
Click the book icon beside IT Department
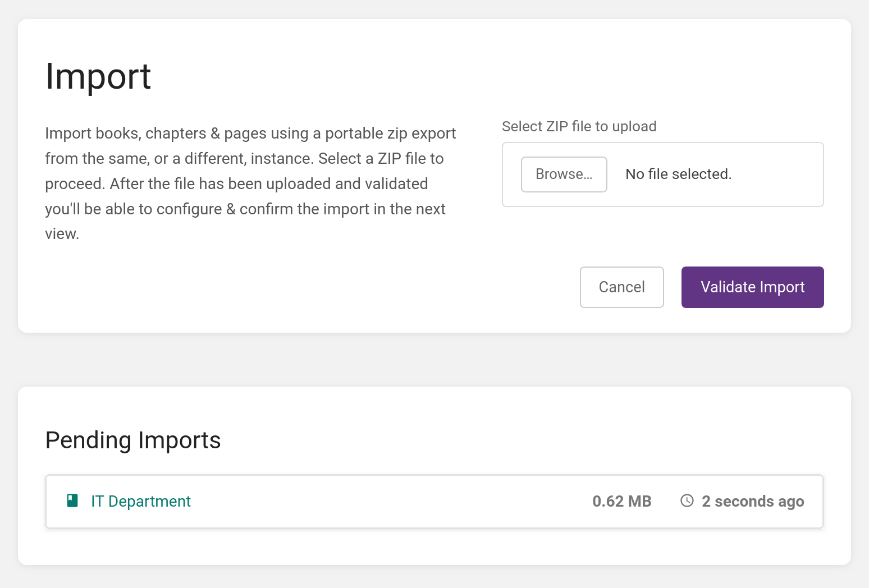pyautogui.click(x=72, y=500)
